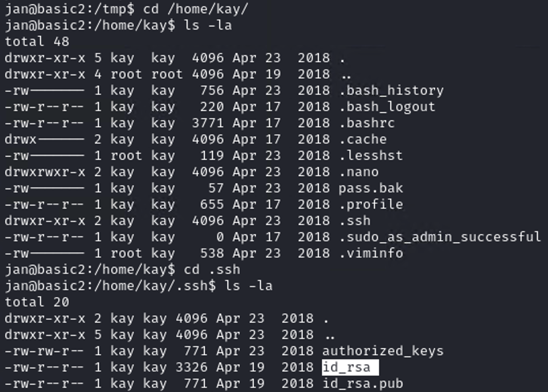Screen dimensions: 548x392
Task: Click the .profile filename
Action: [x=371, y=204]
